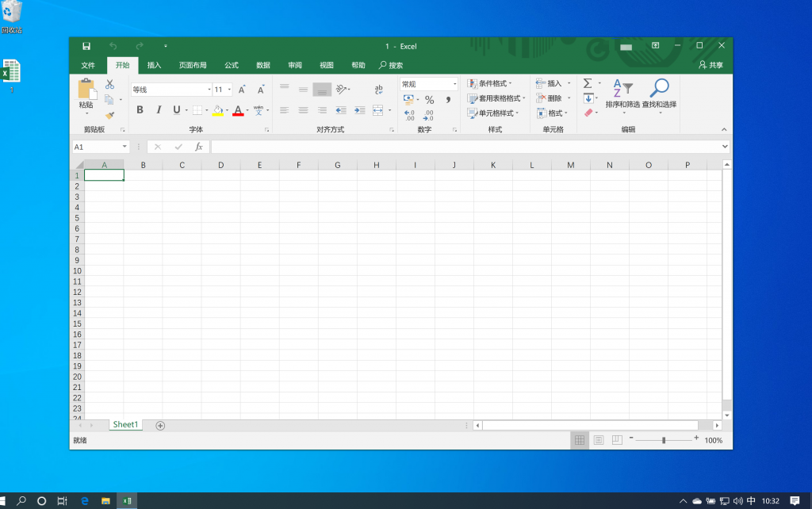The height and width of the screenshot is (509, 812).
Task: Click the Cut scissors icon
Action: click(x=109, y=84)
